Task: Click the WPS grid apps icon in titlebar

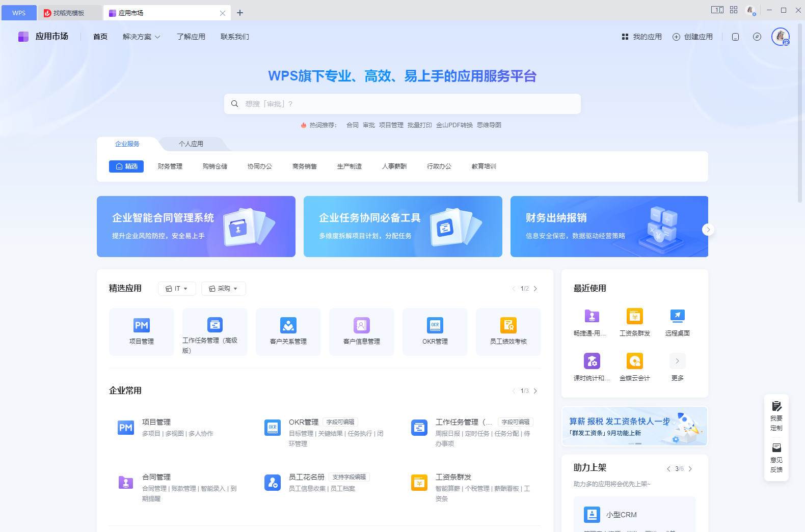Action: coord(734,10)
